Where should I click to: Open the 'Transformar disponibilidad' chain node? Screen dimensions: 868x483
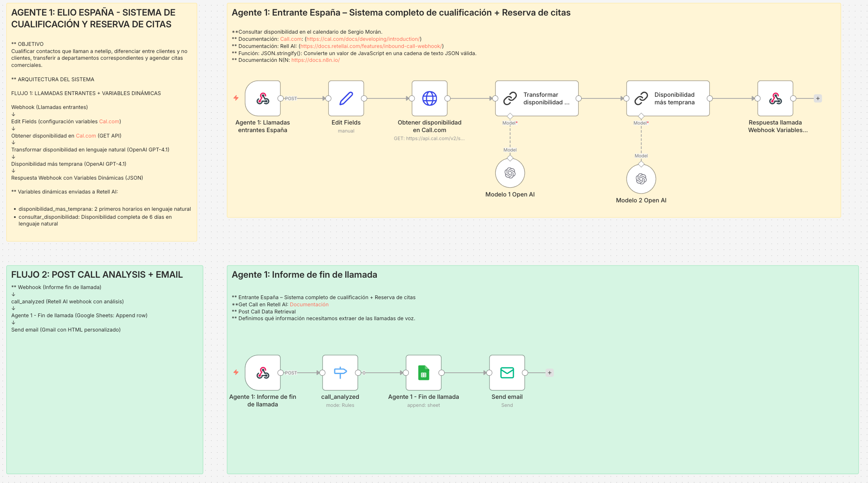click(537, 98)
